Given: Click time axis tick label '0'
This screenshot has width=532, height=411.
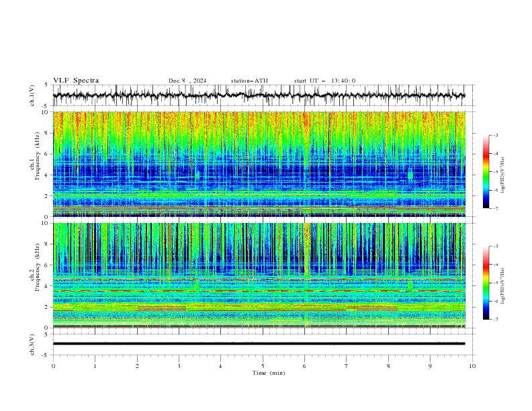Looking at the screenshot, I should point(53,366).
